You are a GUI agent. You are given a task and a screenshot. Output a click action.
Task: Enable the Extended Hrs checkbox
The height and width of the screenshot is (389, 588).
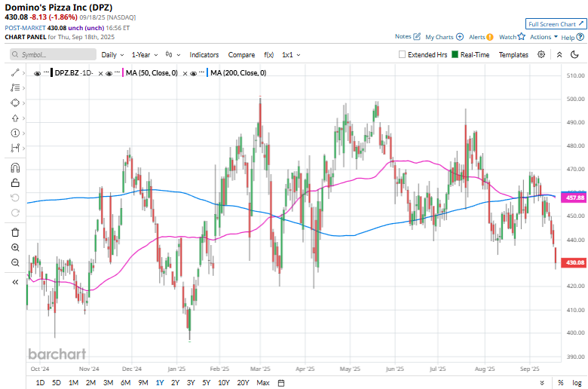point(402,54)
